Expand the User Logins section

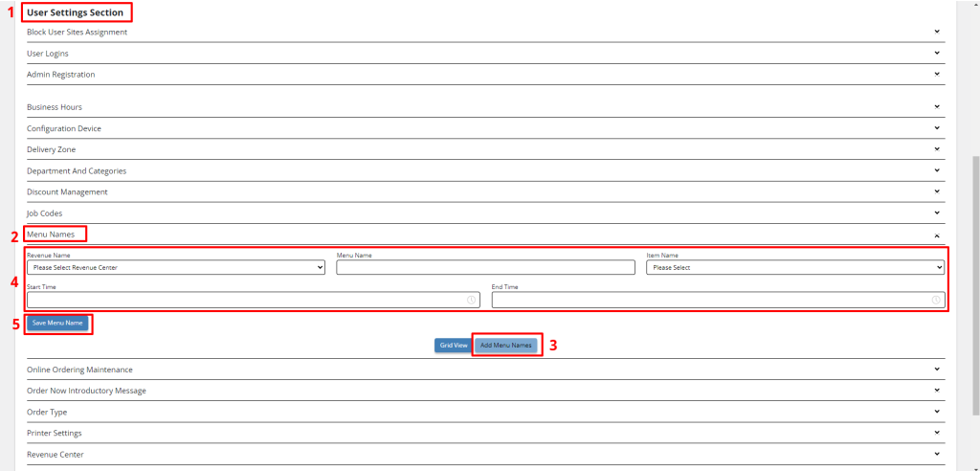pos(937,54)
